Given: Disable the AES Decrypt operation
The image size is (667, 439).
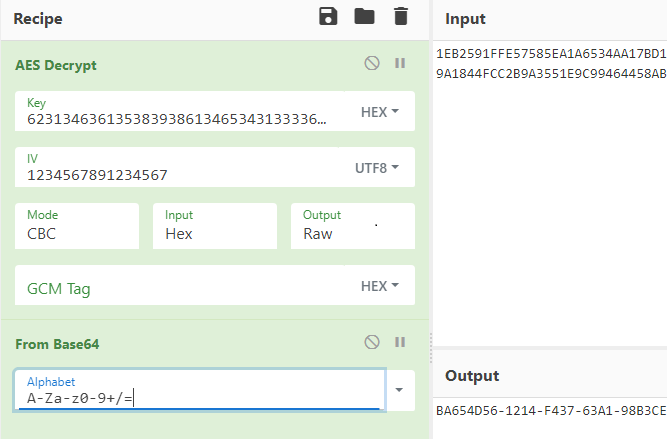Looking at the screenshot, I should coord(372,63).
